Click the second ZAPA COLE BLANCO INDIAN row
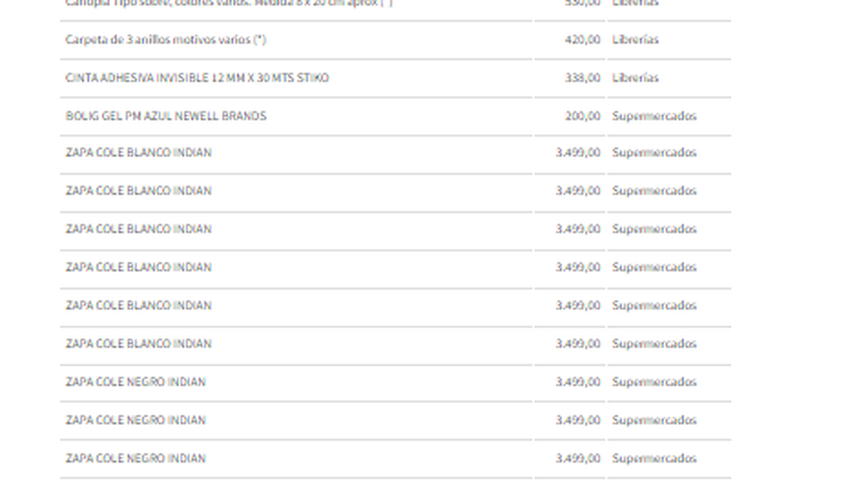The image size is (868, 488). [x=138, y=192]
